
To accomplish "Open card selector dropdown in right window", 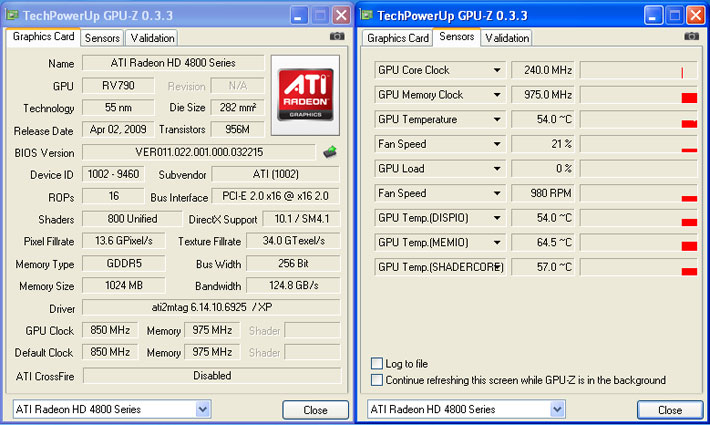I will (x=557, y=409).
